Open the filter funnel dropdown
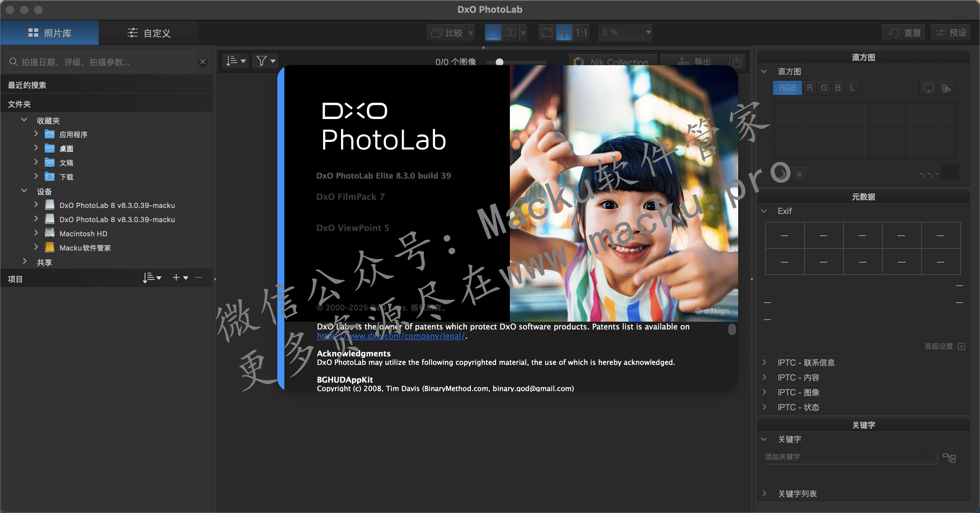Image resolution: width=980 pixels, height=513 pixels. (x=266, y=61)
